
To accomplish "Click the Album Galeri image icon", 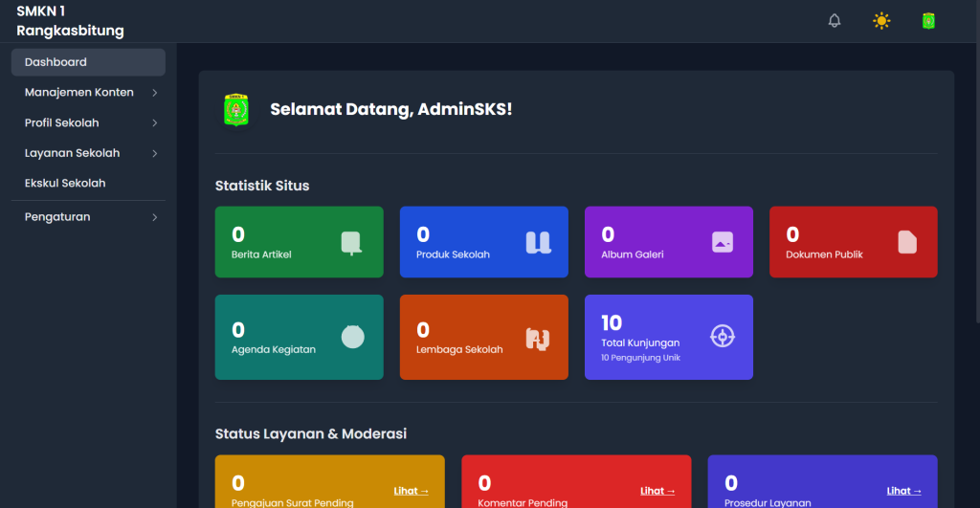I will click(x=723, y=243).
